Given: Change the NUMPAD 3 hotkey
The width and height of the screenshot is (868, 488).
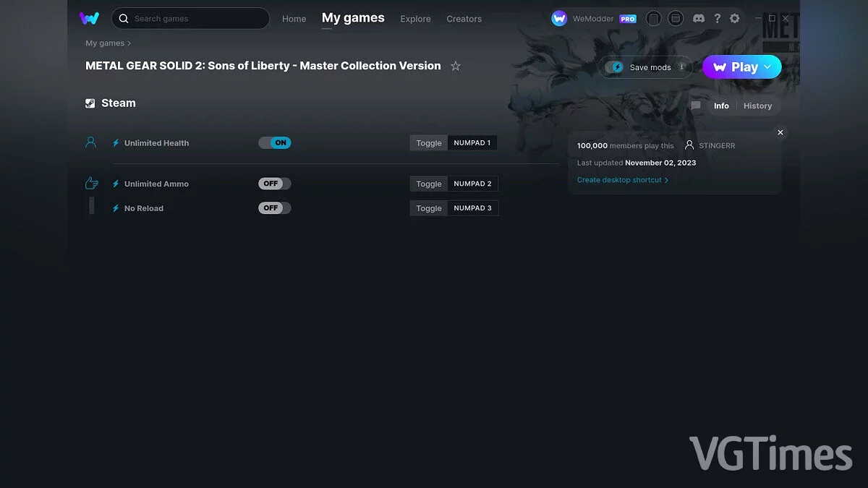Looking at the screenshot, I should [473, 208].
